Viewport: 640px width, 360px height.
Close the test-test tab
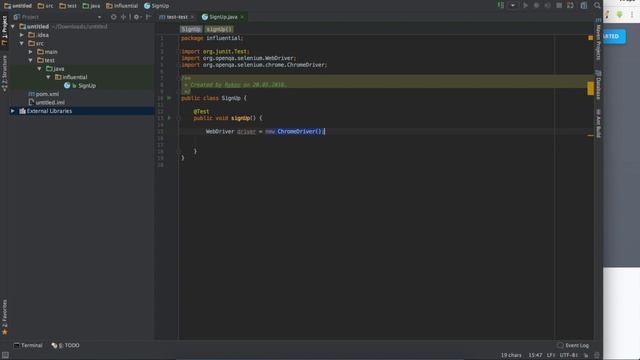coord(192,17)
